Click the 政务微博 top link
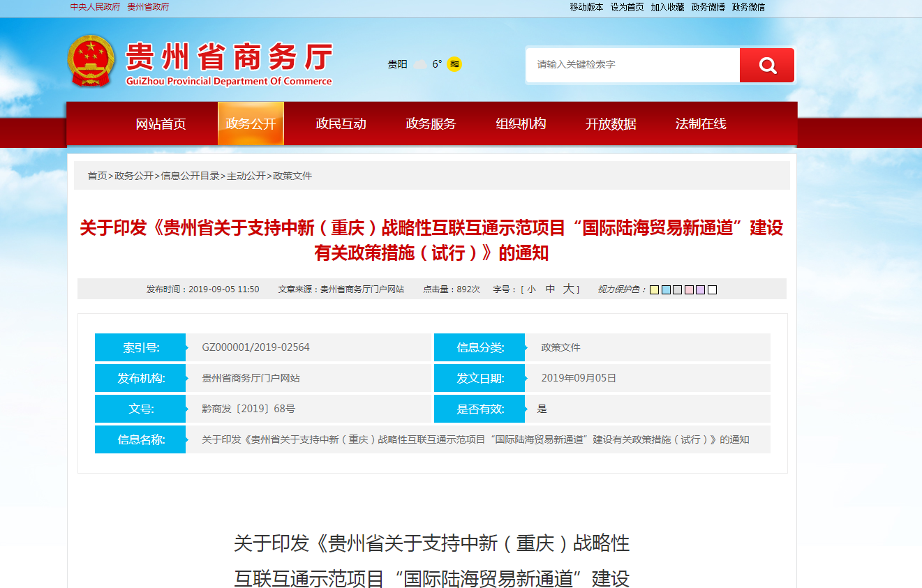 coord(708,7)
